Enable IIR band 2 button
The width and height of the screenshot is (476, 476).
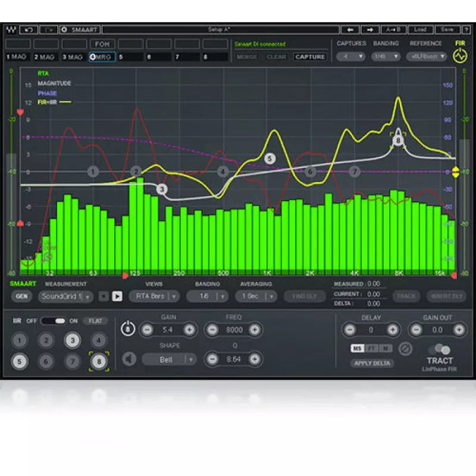[x=46, y=340]
